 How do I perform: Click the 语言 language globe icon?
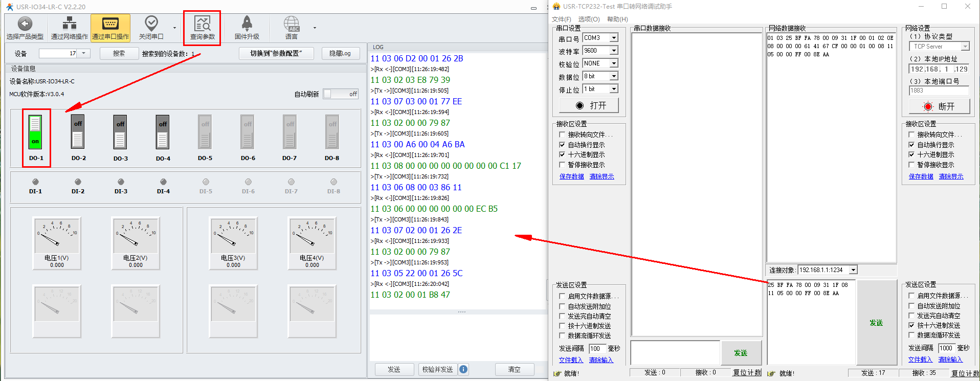click(292, 24)
